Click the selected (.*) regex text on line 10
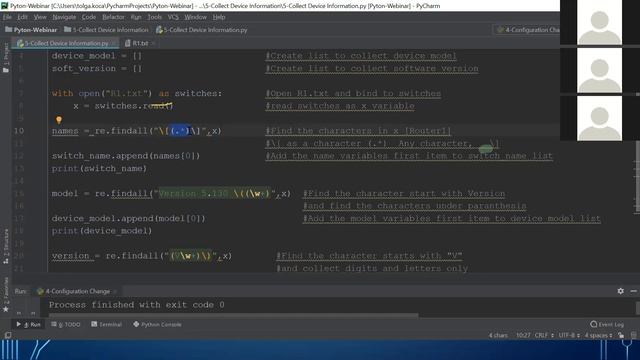The width and height of the screenshot is (640, 360). pyautogui.click(x=180, y=131)
